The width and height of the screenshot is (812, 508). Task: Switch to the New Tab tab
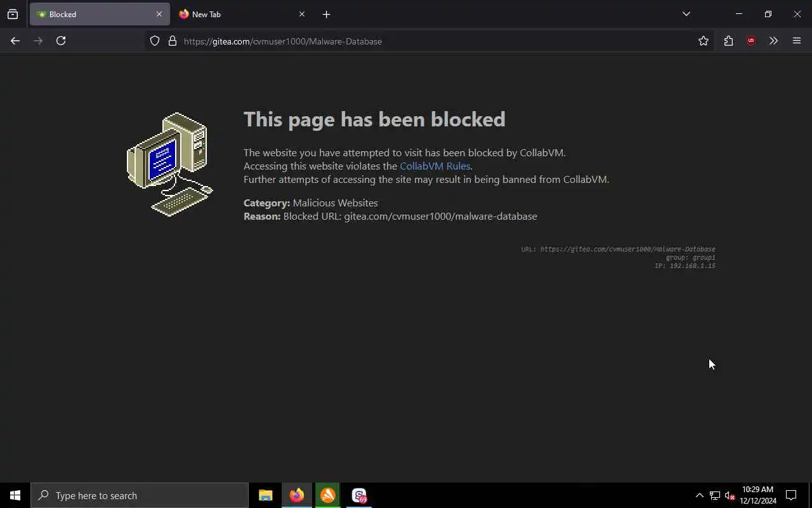coord(242,14)
